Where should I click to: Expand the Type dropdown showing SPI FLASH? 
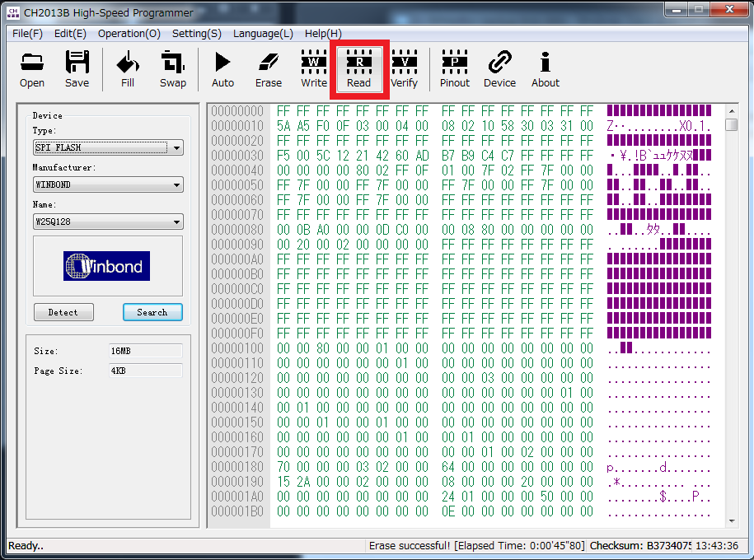(108, 147)
